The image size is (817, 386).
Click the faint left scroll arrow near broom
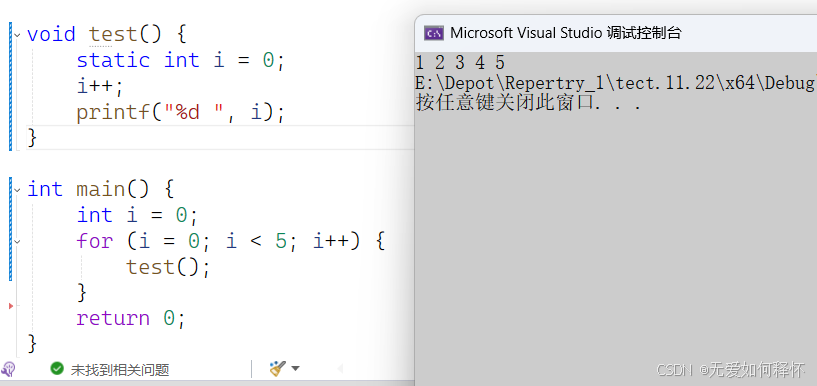coord(340,369)
